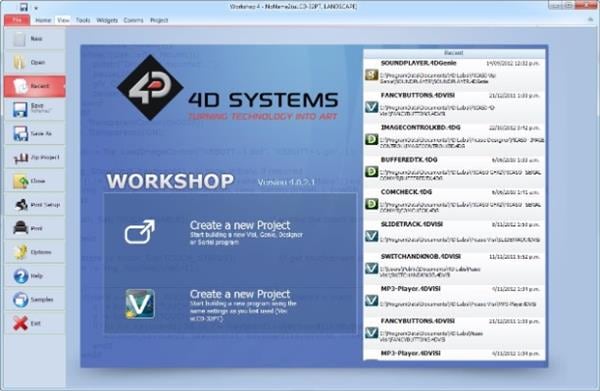Screen dimensions: 600x391
Task: Open Print Setup from the File sidebar
Action: (35, 205)
